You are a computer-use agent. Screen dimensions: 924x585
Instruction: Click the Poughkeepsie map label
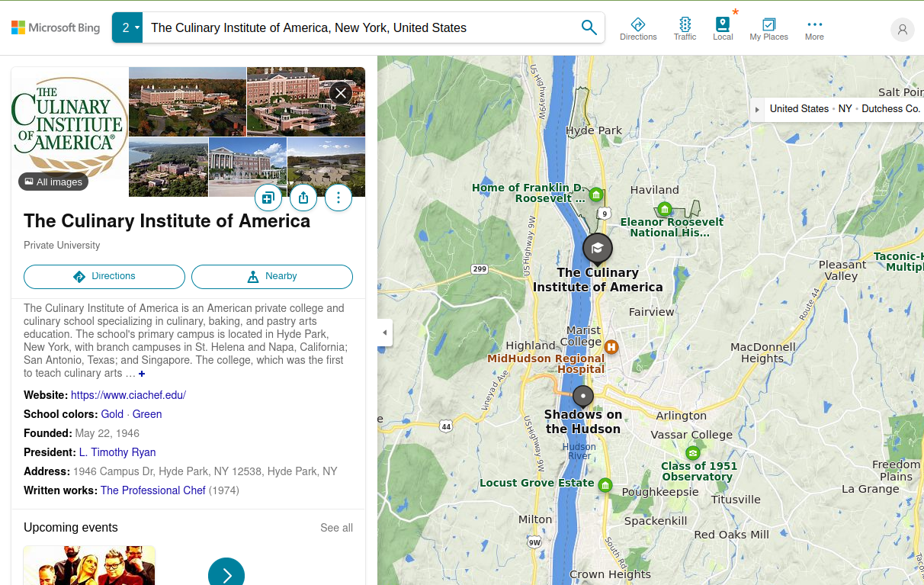point(660,492)
